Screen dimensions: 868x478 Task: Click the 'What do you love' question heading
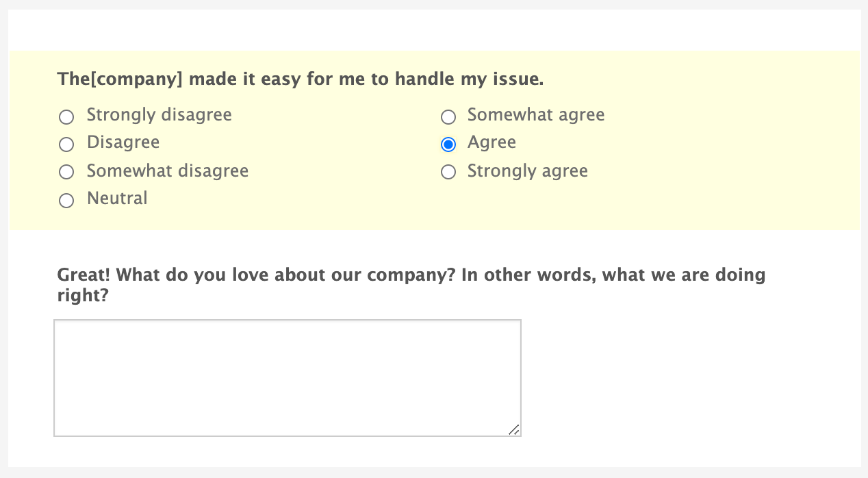pos(411,276)
